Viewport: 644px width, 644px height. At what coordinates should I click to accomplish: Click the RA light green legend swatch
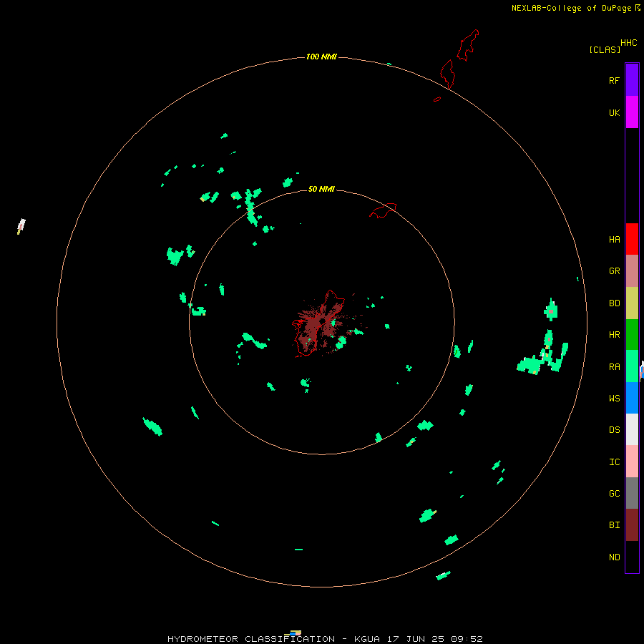pos(632,366)
